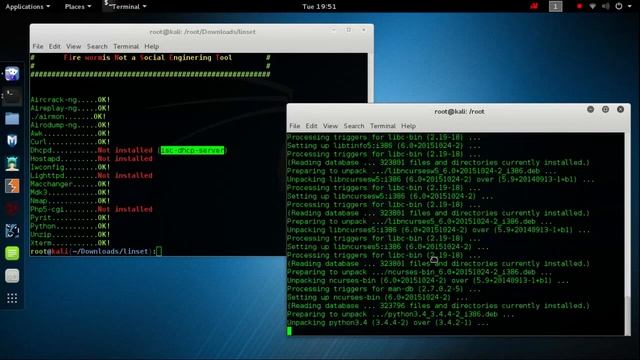640x360 pixels.
Task: Open the volume icon
Action: [606, 6]
